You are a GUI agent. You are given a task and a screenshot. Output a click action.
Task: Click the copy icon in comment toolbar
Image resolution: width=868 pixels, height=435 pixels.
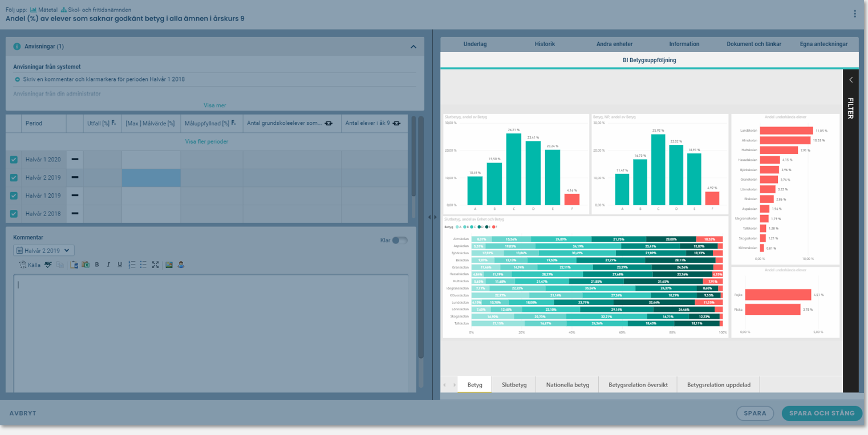(60, 265)
